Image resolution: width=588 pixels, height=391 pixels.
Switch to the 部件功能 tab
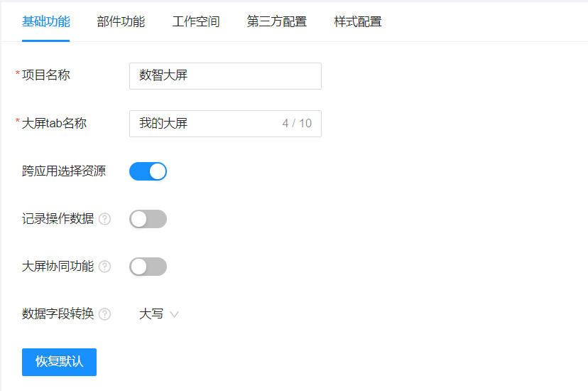(121, 22)
